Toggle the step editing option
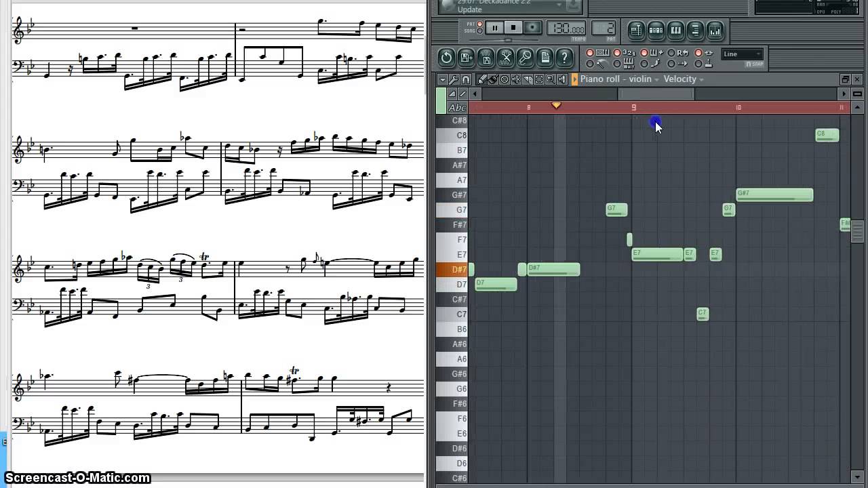868x488 pixels. [x=644, y=64]
